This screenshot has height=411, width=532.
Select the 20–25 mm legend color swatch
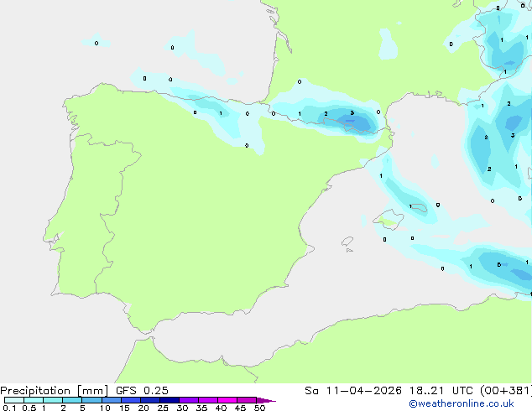click(149, 400)
